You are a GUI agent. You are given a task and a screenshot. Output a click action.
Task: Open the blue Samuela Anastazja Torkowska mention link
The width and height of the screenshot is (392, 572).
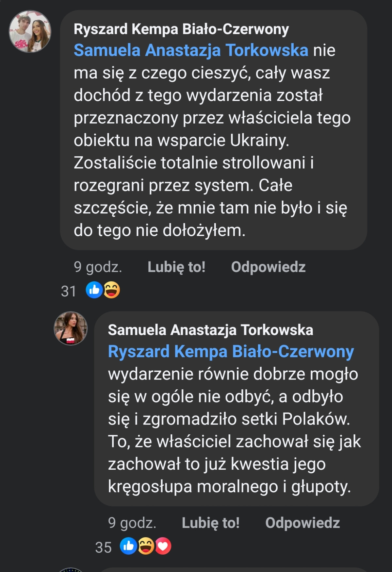tap(191, 50)
